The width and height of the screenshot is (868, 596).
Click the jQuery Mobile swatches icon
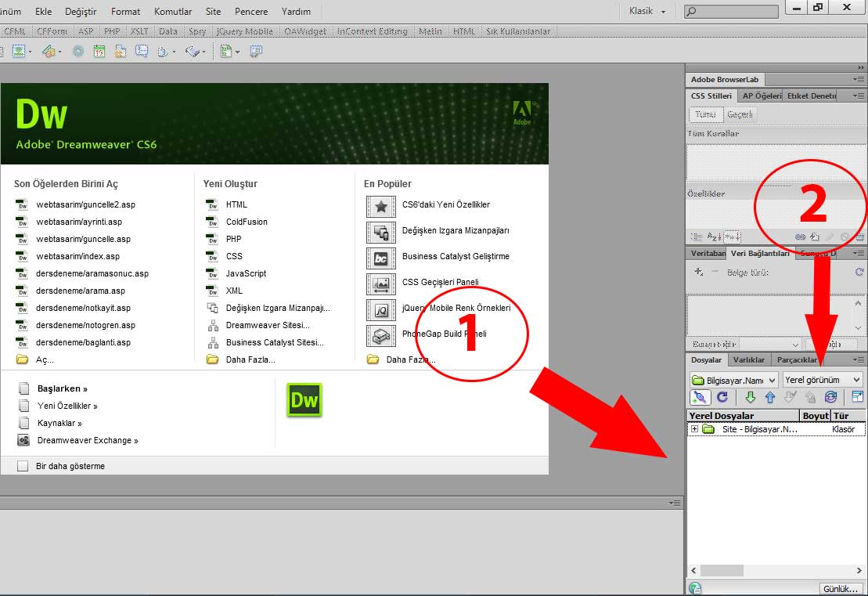click(381, 310)
